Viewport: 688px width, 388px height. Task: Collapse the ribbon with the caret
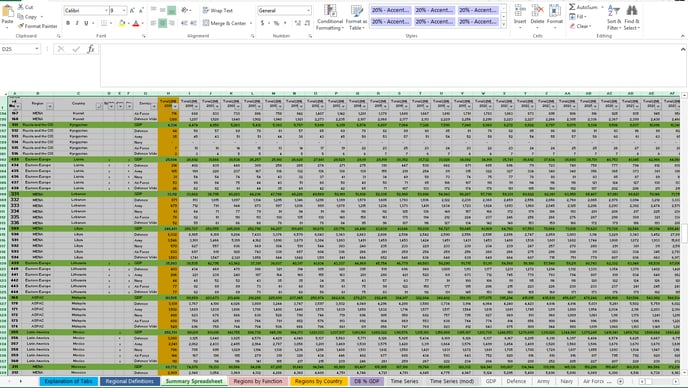pyautogui.click(x=682, y=36)
